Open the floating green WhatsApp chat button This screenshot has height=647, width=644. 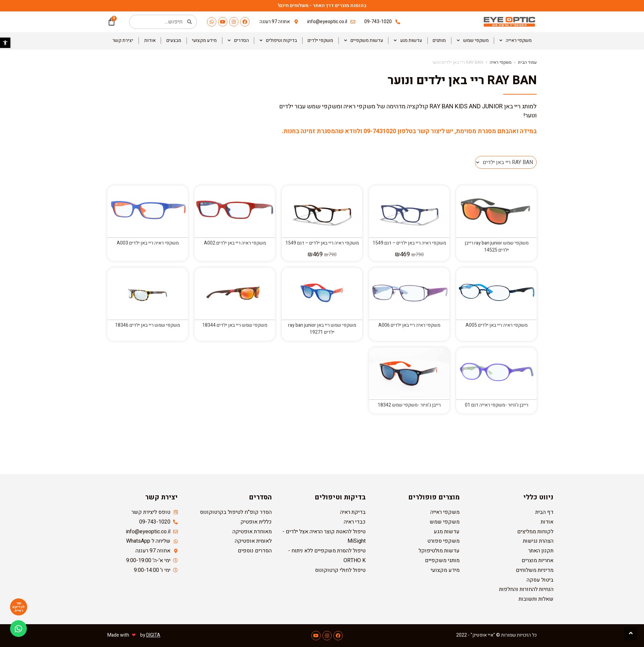pyautogui.click(x=18, y=629)
